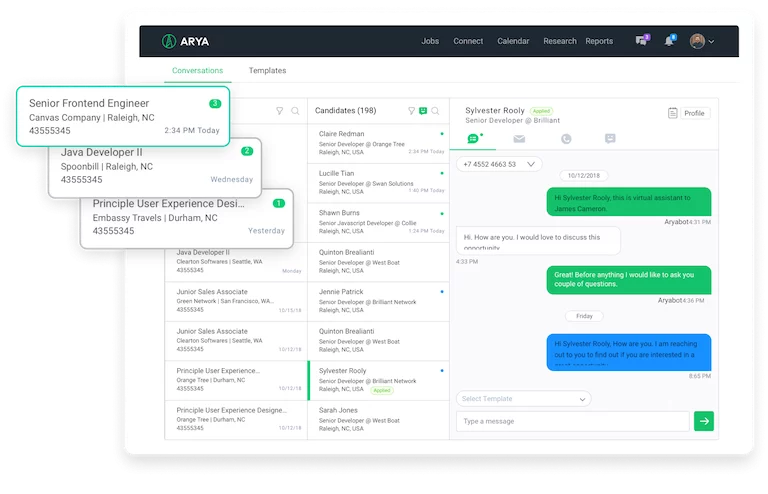
Task: Switch to the phone call channel icon
Action: point(566,139)
